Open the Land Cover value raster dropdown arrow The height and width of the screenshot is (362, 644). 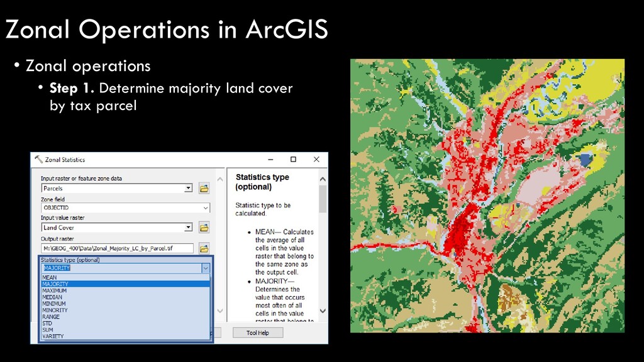pyautogui.click(x=188, y=227)
